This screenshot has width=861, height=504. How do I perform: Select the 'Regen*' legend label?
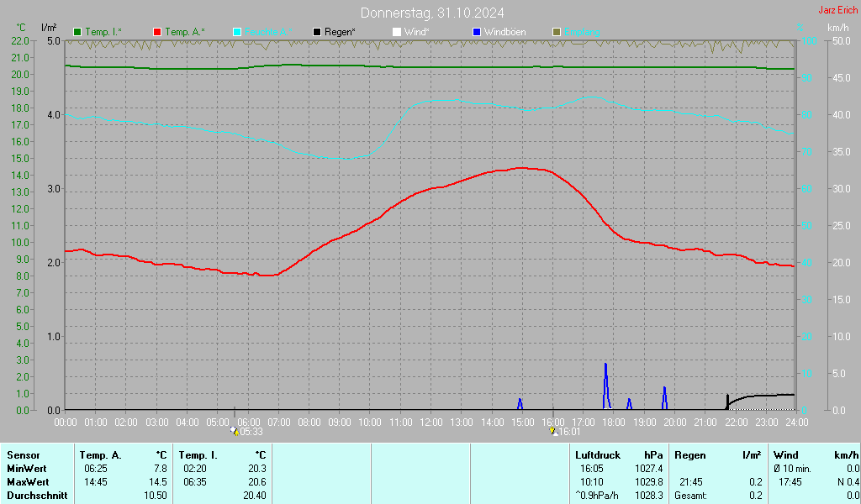(340, 32)
